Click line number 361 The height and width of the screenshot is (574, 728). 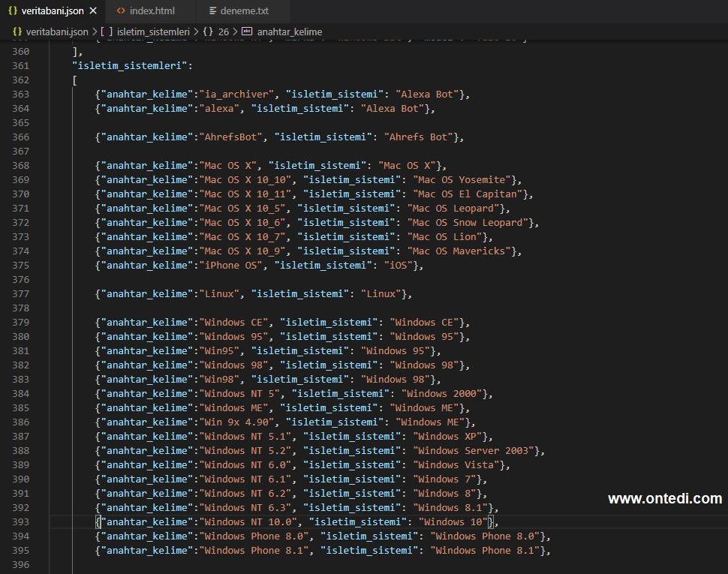pos(20,66)
